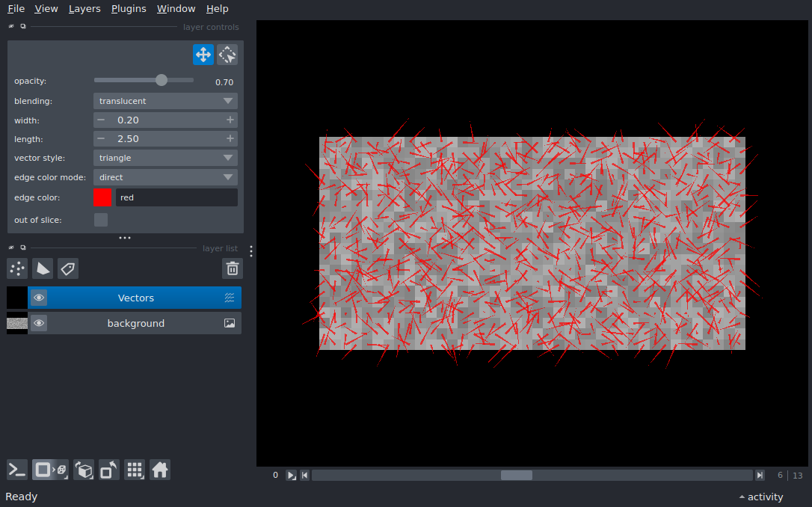Open the Window menu
The height and width of the screenshot is (507, 812).
coord(176,9)
